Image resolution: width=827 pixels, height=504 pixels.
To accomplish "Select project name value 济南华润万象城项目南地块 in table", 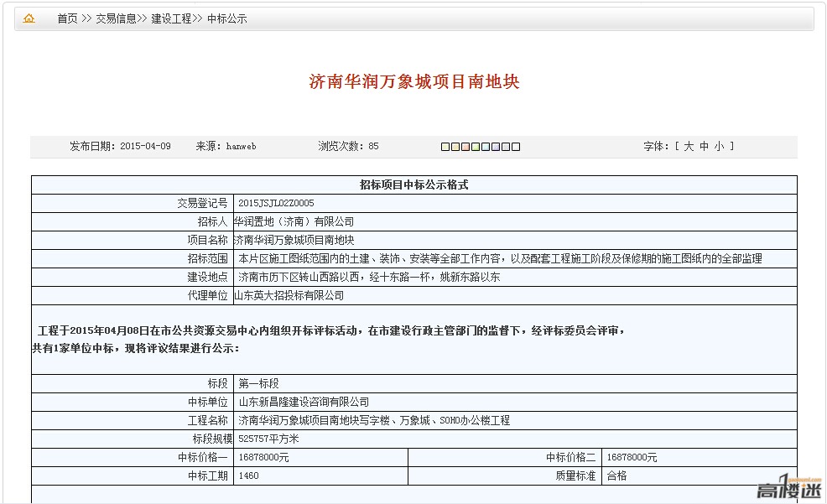I will click(x=294, y=240).
